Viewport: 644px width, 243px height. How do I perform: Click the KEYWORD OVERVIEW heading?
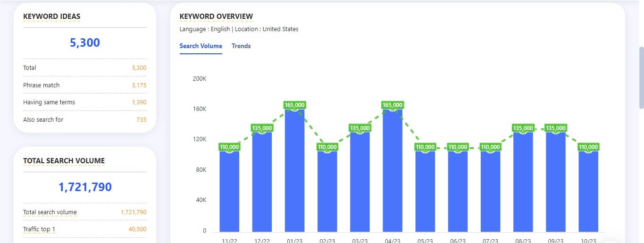[x=216, y=17]
